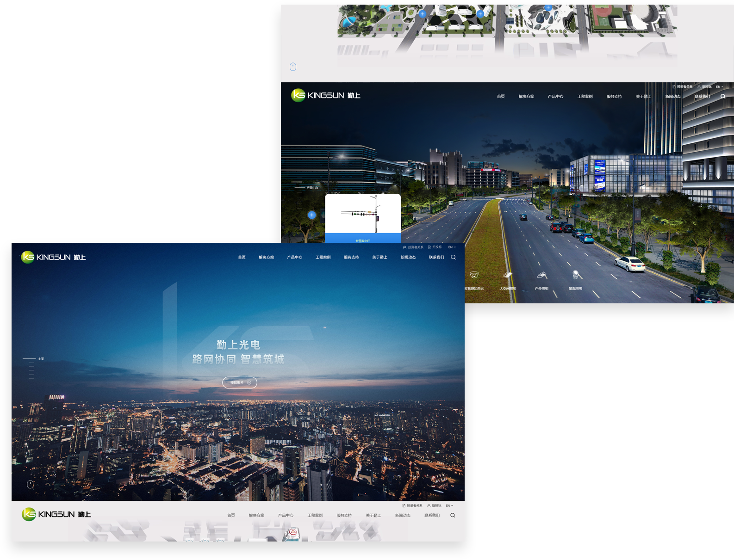Click the Kingsun logo on the night street page

[325, 95]
